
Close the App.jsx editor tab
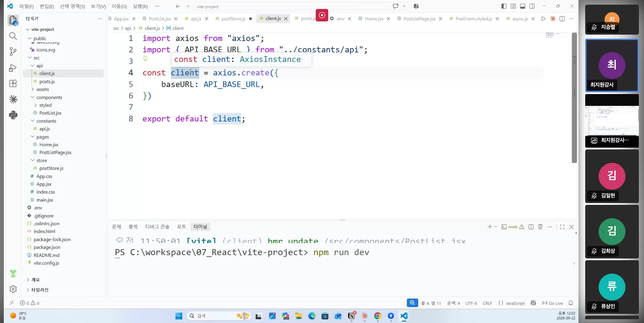[x=134, y=19]
